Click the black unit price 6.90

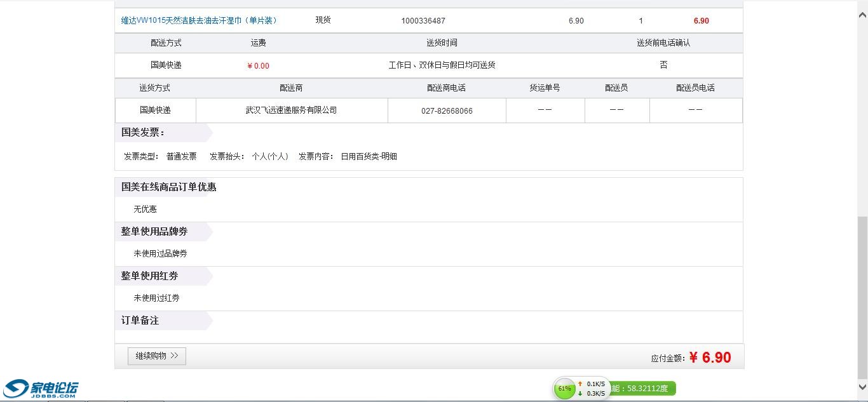(x=576, y=21)
